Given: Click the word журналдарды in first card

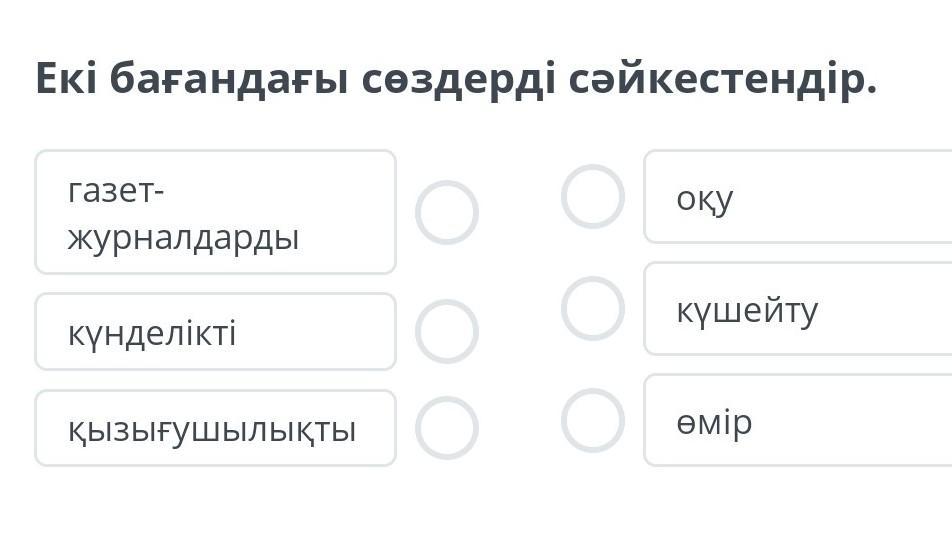Looking at the screenshot, I should click(x=183, y=238).
